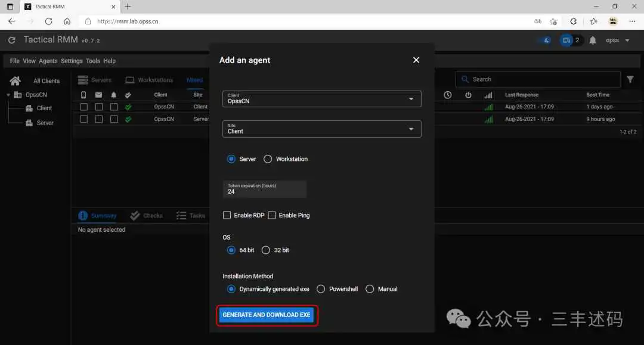
Task: Select the Server radio button
Action: pos(231,158)
